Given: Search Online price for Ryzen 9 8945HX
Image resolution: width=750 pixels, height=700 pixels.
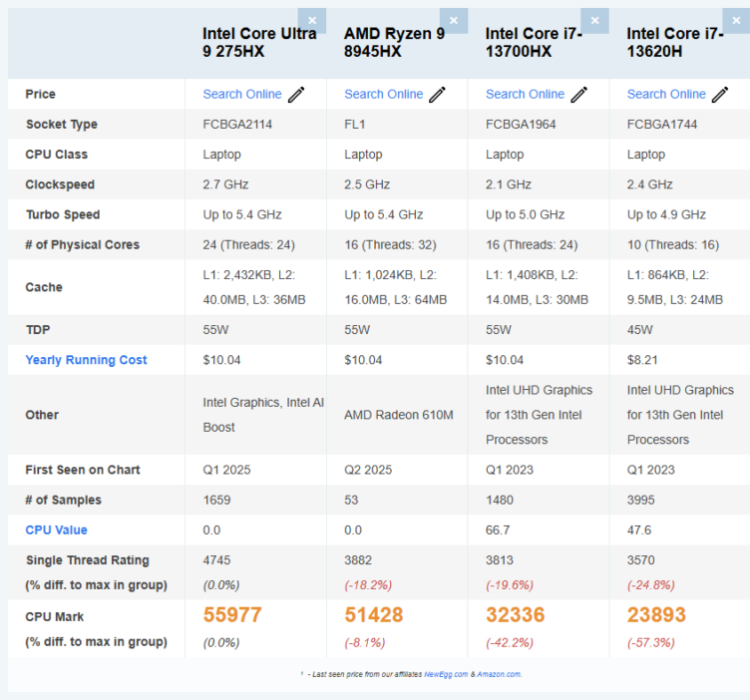Looking at the screenshot, I should point(384,94).
